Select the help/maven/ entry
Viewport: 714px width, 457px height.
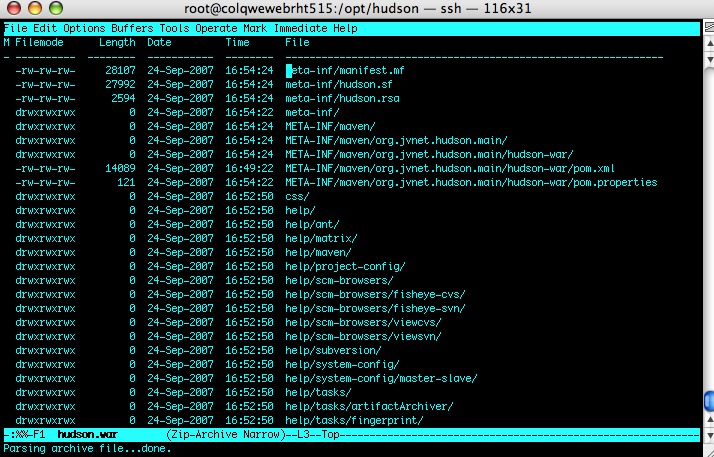(318, 253)
